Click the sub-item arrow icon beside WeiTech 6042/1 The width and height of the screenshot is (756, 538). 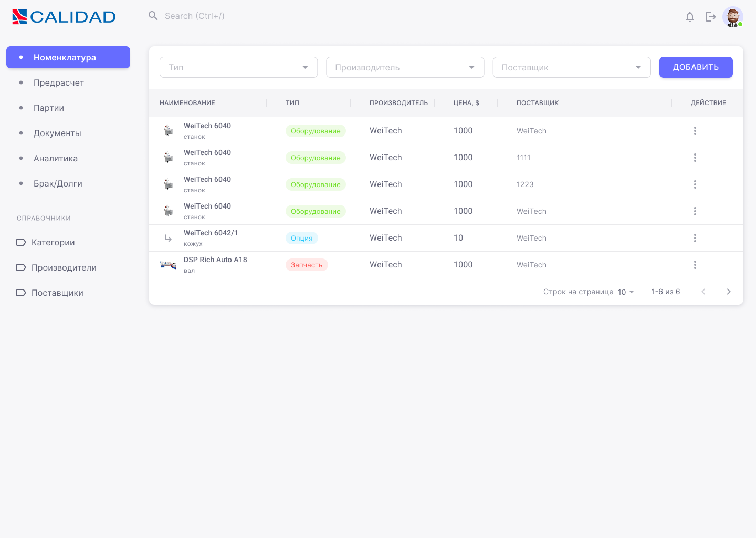pyautogui.click(x=168, y=238)
